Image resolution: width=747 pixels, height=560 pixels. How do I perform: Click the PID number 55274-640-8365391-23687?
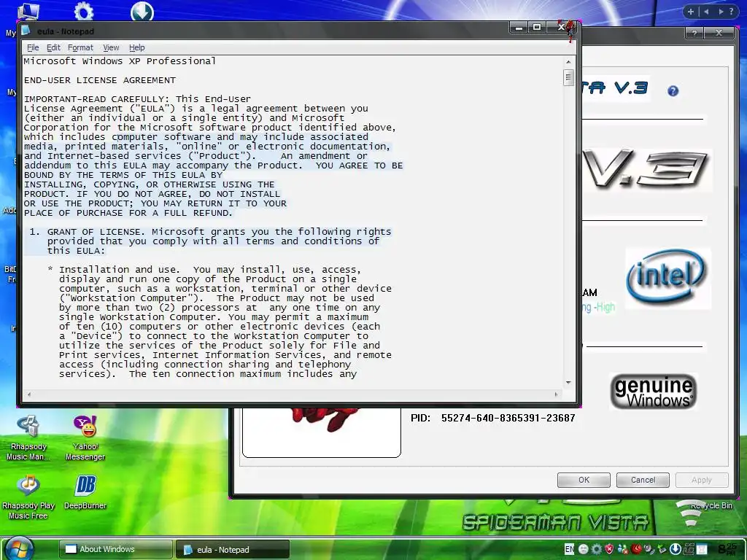[508, 418]
